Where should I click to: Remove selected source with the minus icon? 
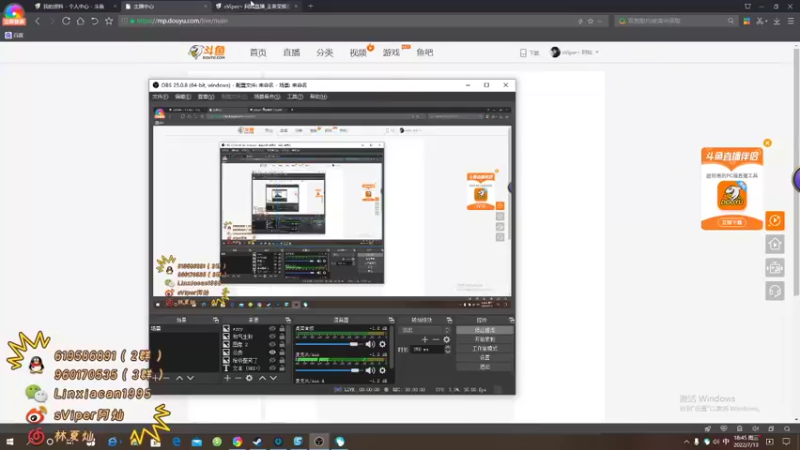(x=238, y=378)
